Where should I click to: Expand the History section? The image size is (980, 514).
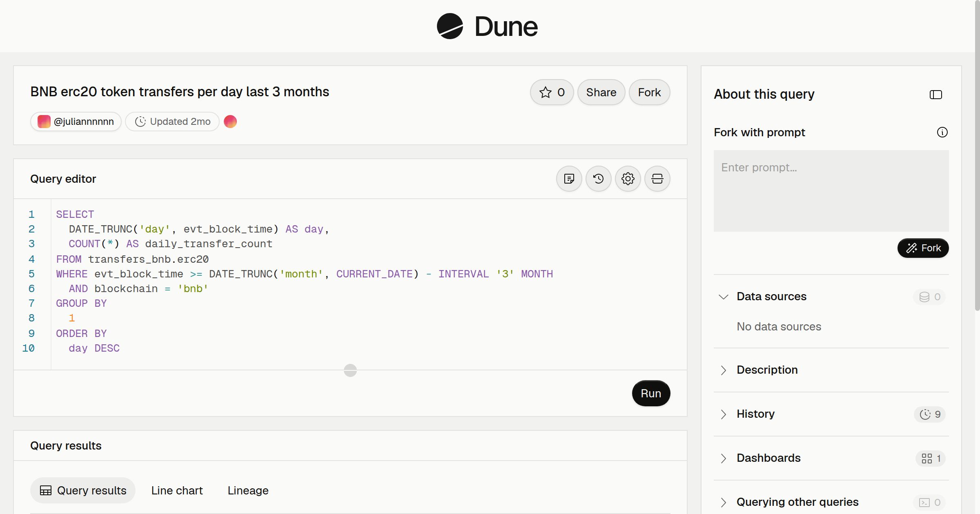point(723,414)
